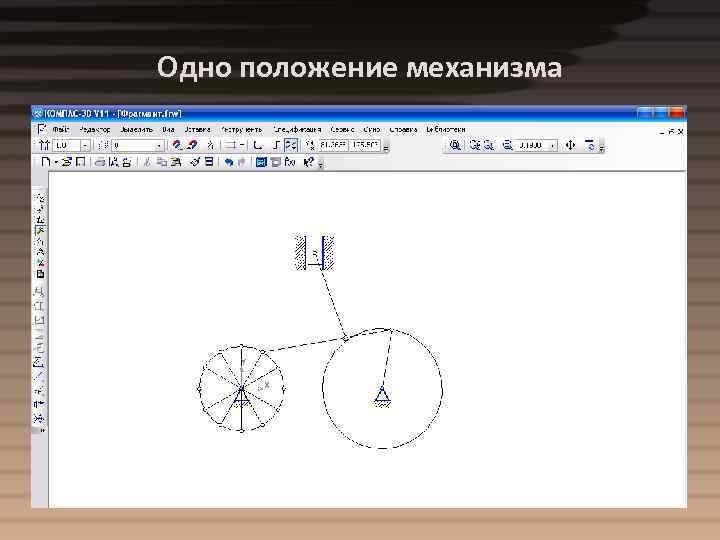
Task: Click the Print icon
Action: point(100,162)
